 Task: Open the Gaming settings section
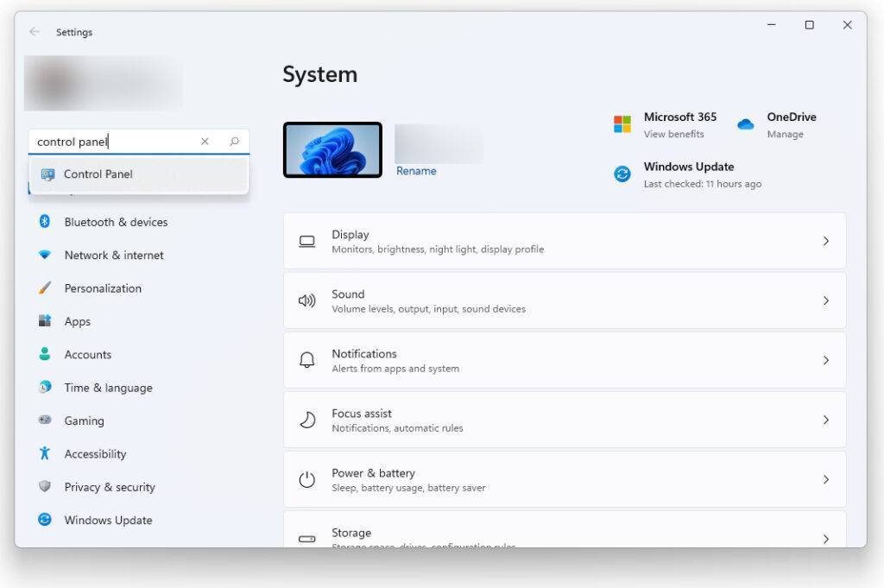(139, 420)
